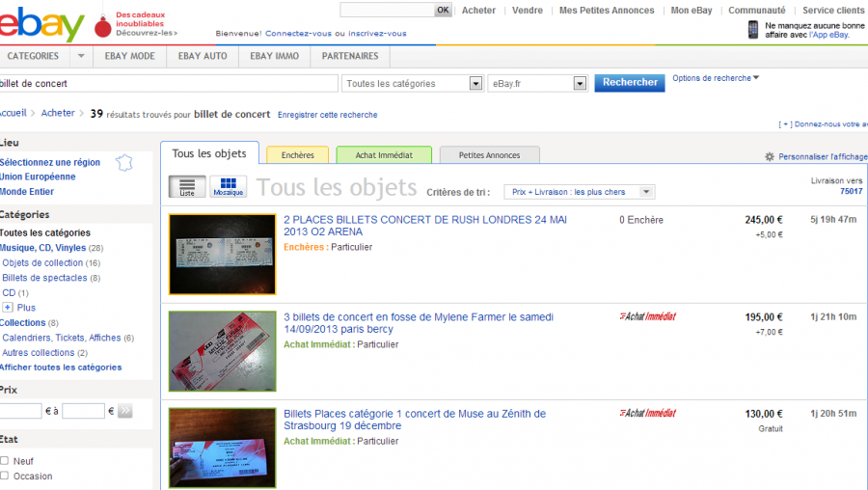Filter by Musique, CD, Vinyles category
The height and width of the screenshot is (490, 868).
(x=43, y=248)
